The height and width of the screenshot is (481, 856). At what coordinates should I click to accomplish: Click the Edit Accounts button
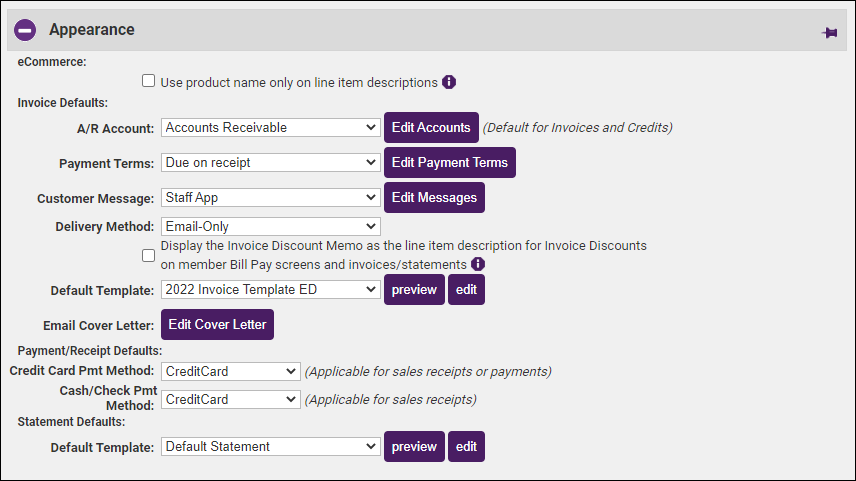pyautogui.click(x=431, y=128)
